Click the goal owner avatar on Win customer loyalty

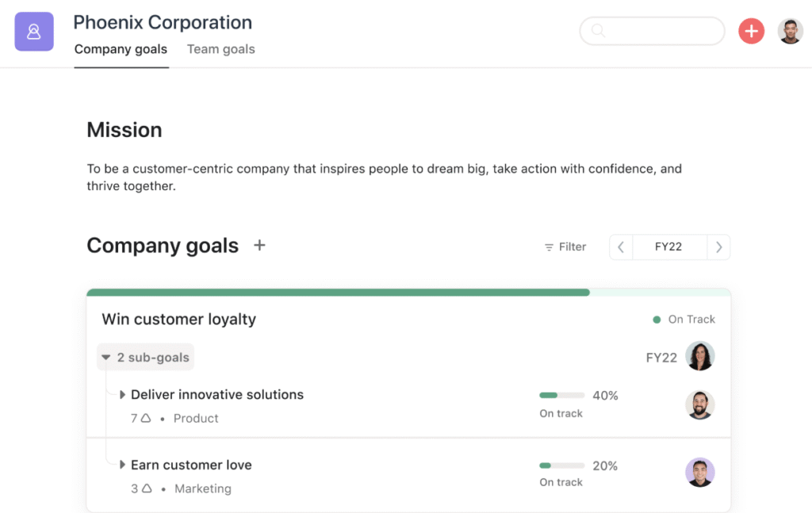point(700,355)
